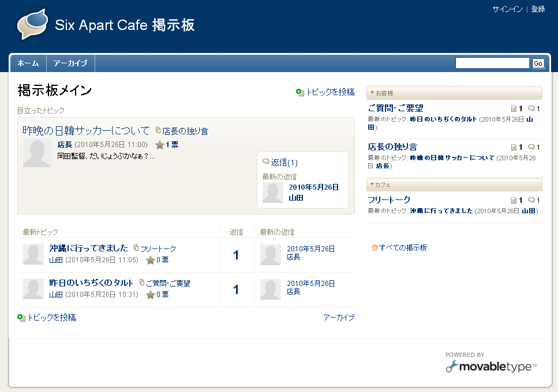This screenshot has width=558, height=392.
Task: Click 0票 in 昨日のいちじくのタルト row
Action: (x=163, y=295)
